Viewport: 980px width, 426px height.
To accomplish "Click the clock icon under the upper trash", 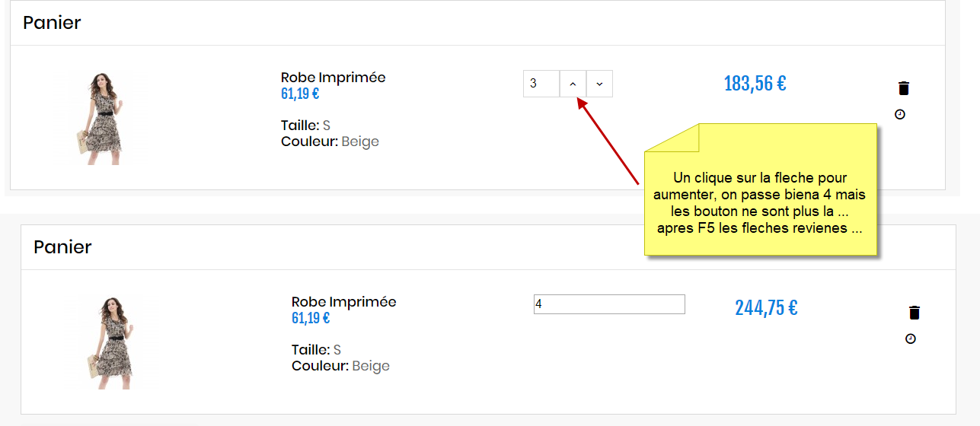I will coord(900,114).
